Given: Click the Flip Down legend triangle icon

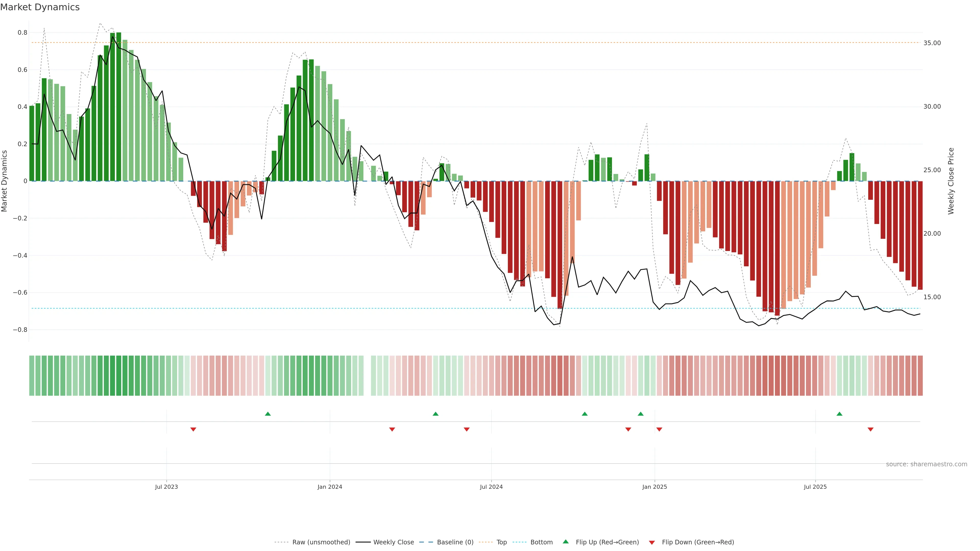Looking at the screenshot, I should (652, 543).
